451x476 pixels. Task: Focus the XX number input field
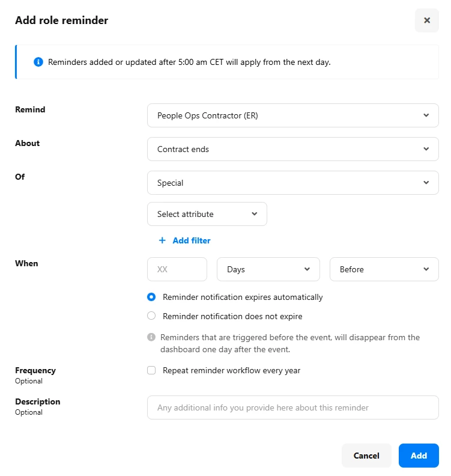tap(177, 269)
